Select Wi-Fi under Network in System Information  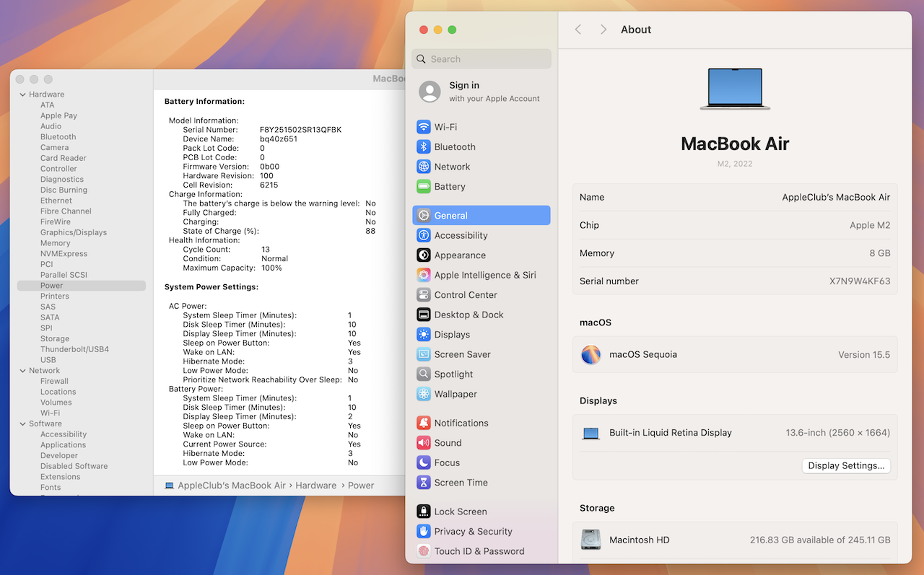point(51,413)
